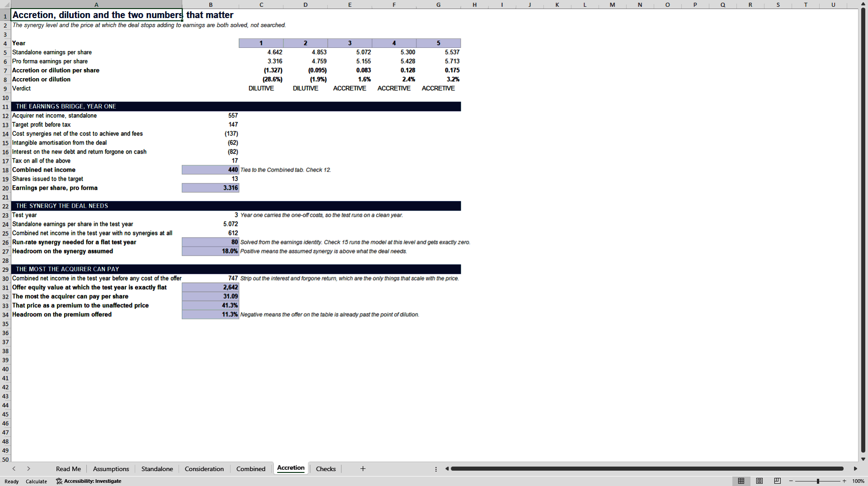868x486 pixels.
Task: Move the zoom slider handle
Action: 818,481
